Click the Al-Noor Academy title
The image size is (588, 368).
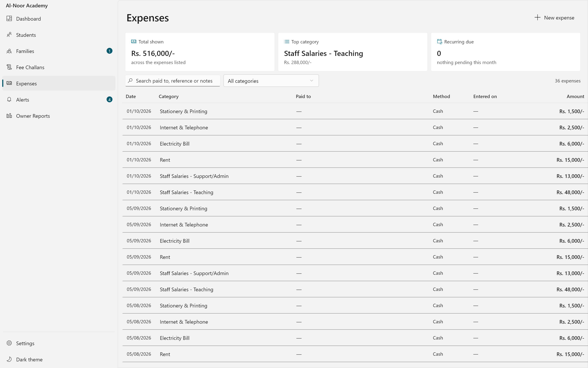point(27,5)
